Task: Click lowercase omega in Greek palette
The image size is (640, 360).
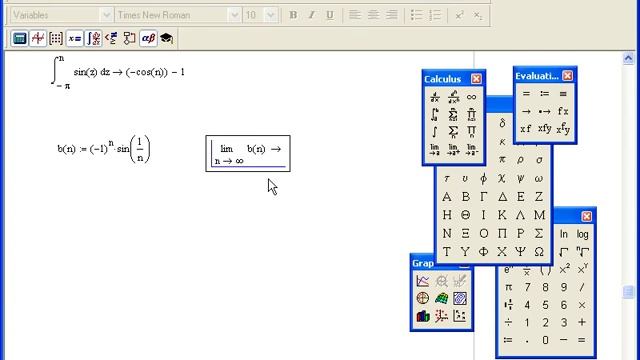Action: (539, 178)
